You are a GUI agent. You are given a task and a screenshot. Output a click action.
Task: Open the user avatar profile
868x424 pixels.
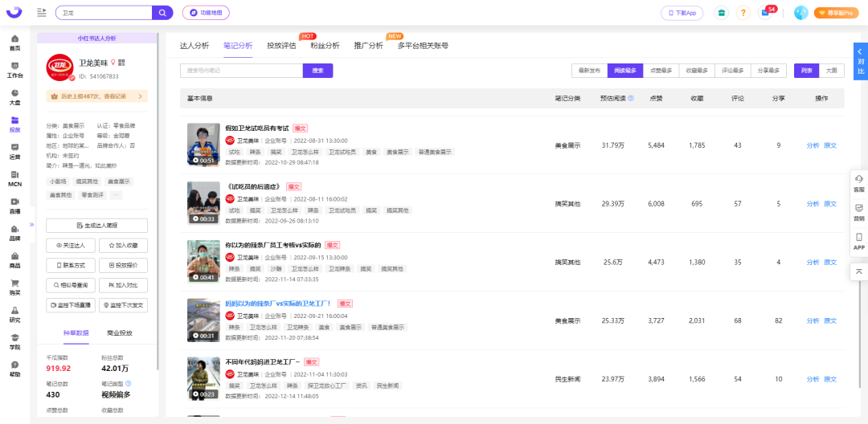[x=800, y=13]
